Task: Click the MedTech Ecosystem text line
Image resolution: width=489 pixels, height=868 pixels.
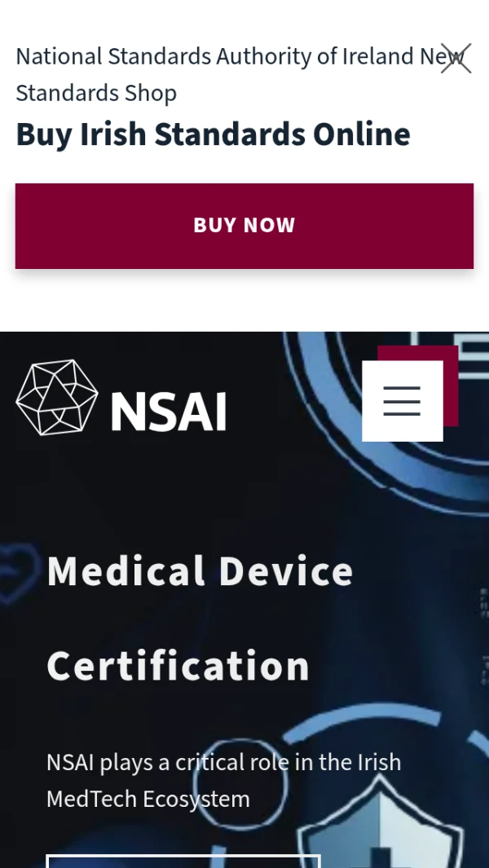Action: click(x=148, y=800)
